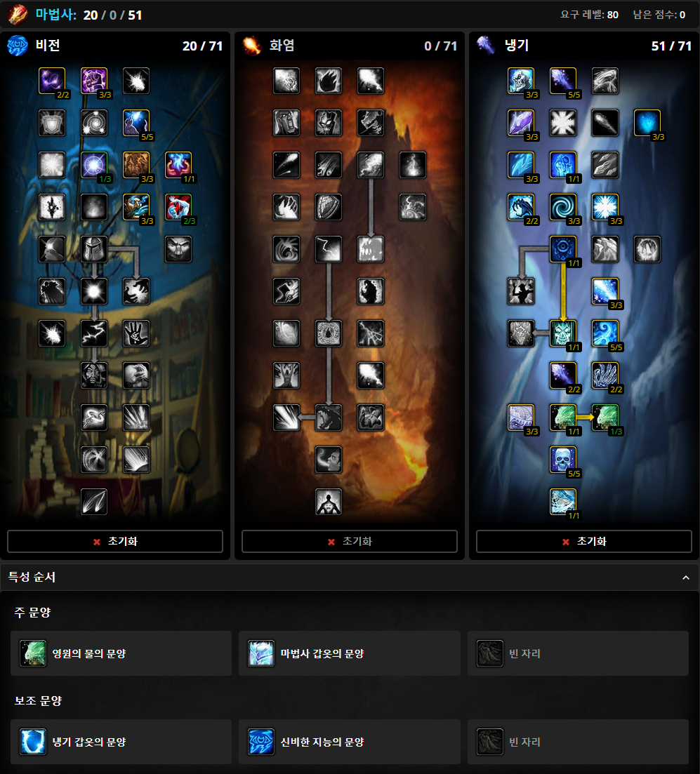This screenshot has height=774, width=700.
Task: Click the Frost (냉기) tree header icon
Action: point(486,46)
